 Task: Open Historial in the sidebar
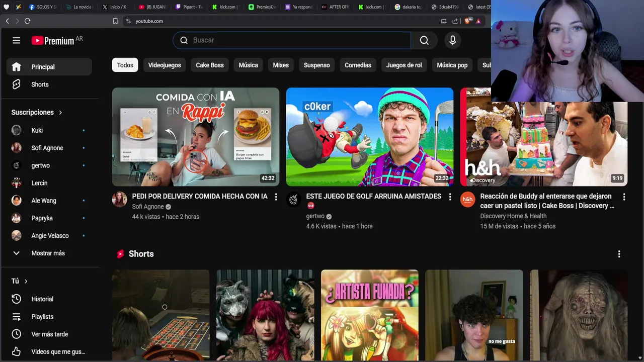tap(49, 299)
